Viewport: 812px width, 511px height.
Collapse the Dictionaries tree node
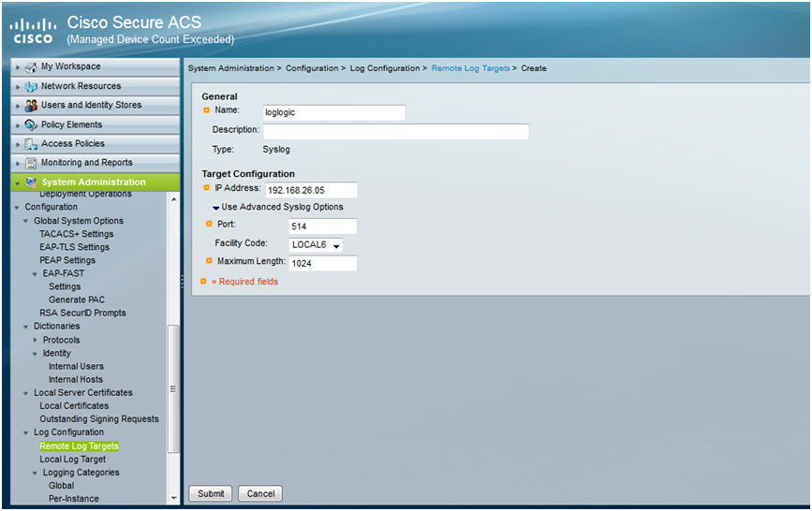(x=26, y=327)
